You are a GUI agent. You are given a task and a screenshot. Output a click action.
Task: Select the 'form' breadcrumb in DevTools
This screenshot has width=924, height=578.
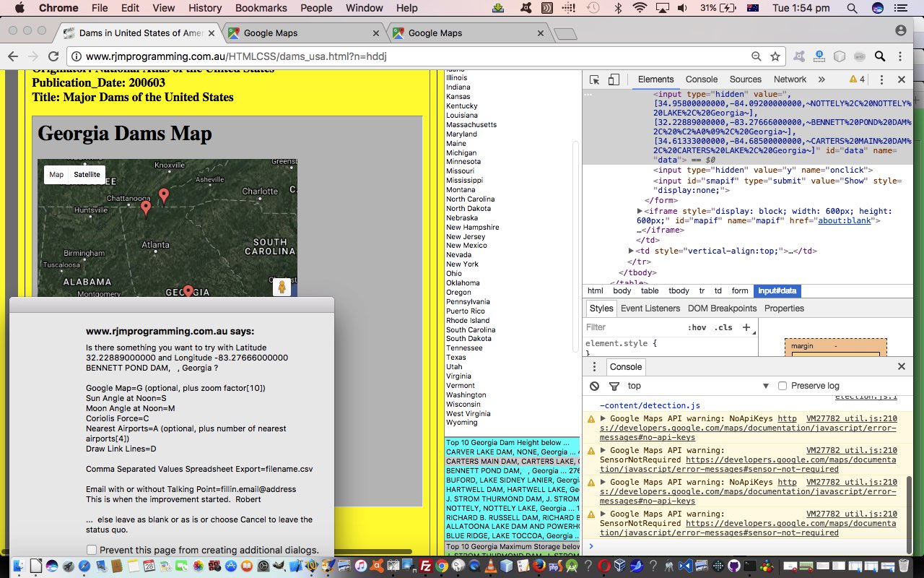740,291
